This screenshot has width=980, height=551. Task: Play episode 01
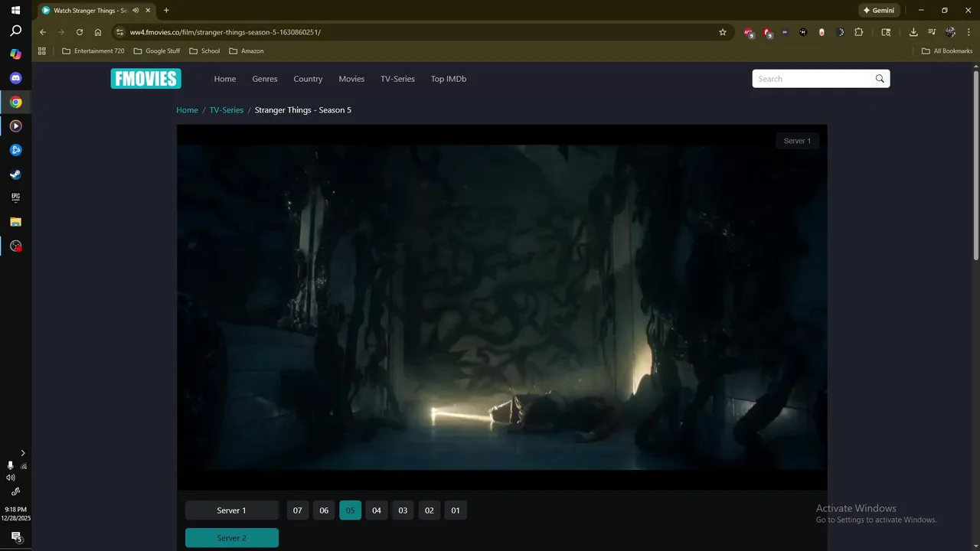tap(456, 510)
